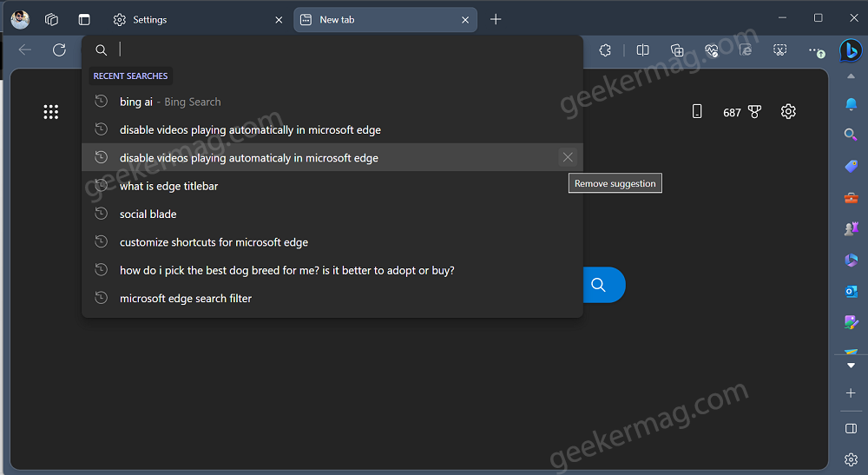Open IE mode toolbar icon
Viewport: 868px width, 475px height.
point(746,50)
